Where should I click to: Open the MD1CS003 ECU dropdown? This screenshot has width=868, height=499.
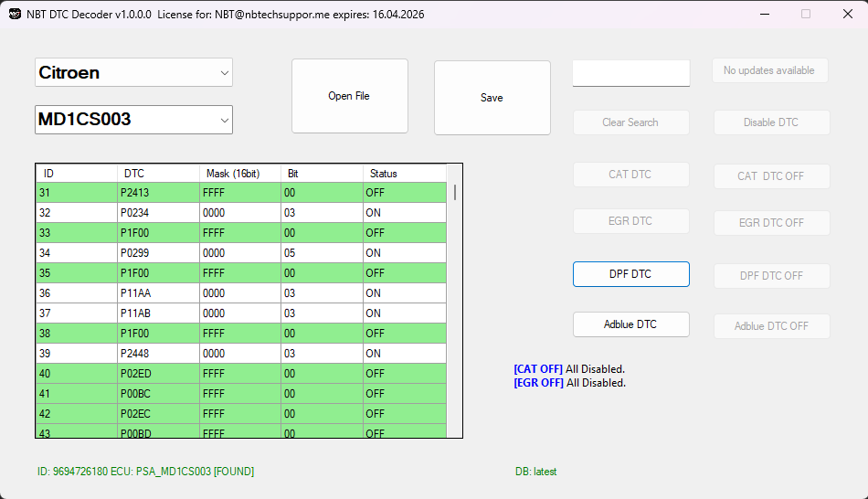(133, 120)
